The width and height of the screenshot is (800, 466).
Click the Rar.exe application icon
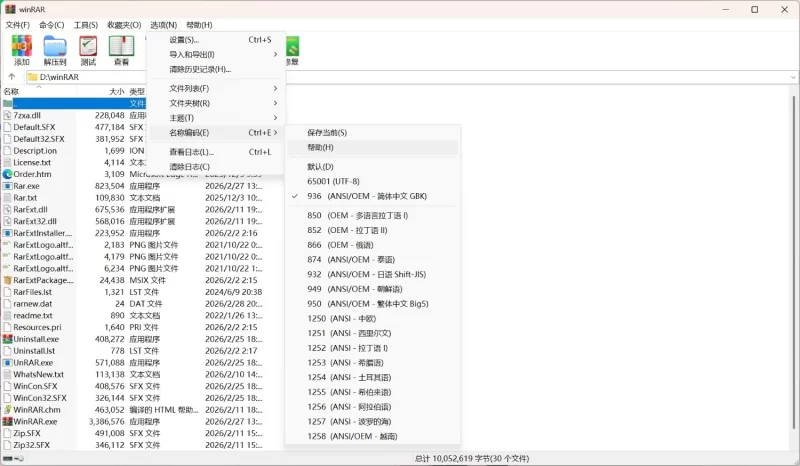[7, 186]
